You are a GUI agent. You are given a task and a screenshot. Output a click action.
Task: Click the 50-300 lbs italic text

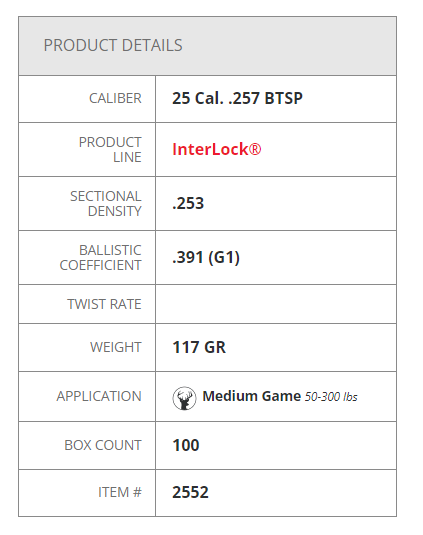(331, 397)
